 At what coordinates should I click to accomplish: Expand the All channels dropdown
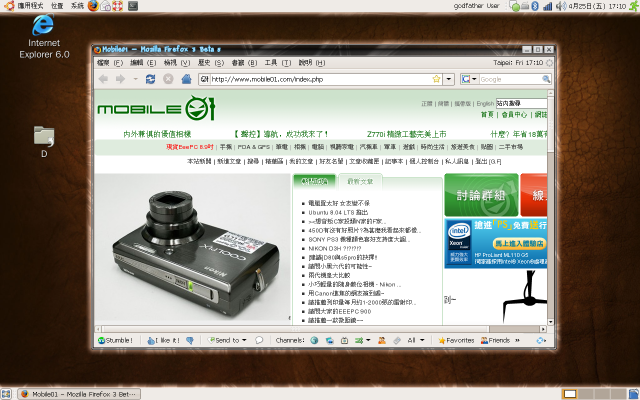tap(422, 340)
